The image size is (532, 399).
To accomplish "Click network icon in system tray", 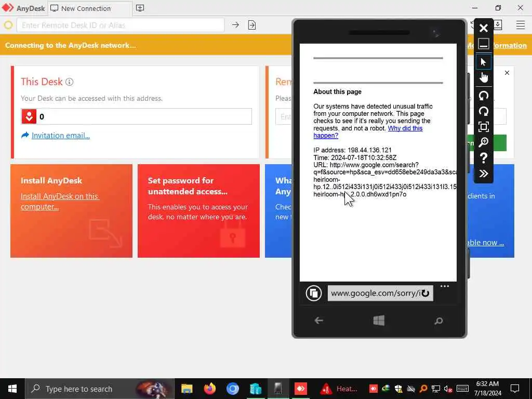I will tap(436, 389).
